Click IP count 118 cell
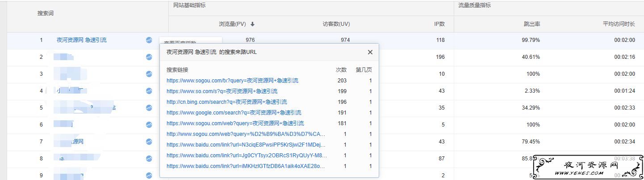Image resolution: width=644 pixels, height=180 pixels. pyautogui.click(x=440, y=40)
